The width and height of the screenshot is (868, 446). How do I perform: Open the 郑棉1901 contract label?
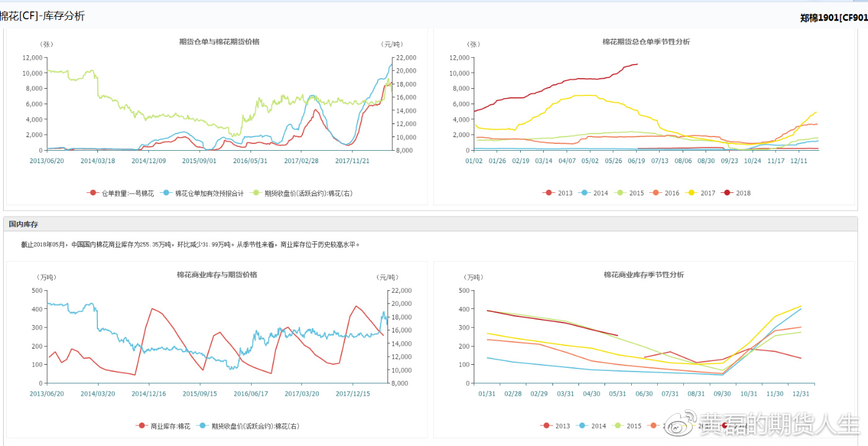pyautogui.click(x=833, y=18)
